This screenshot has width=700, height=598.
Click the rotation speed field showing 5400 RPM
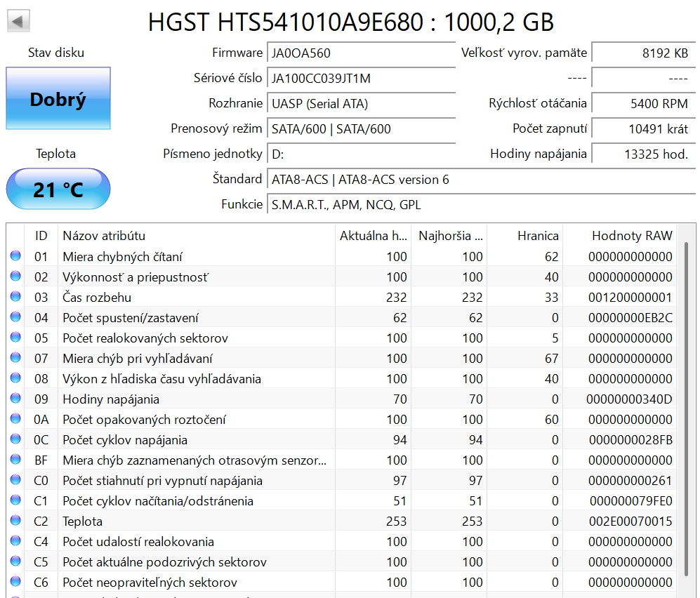(x=643, y=103)
